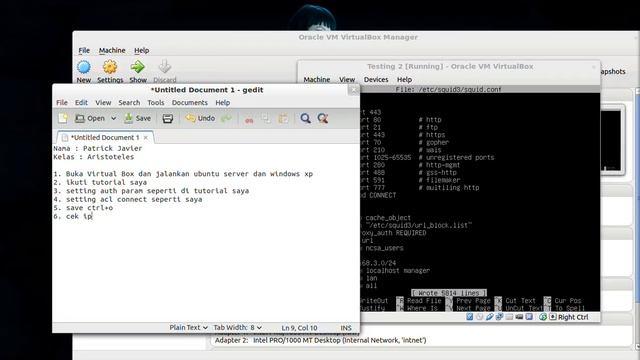Toggle INS insert mode in gedit status bar
The height and width of the screenshot is (360, 640).
[x=346, y=328]
